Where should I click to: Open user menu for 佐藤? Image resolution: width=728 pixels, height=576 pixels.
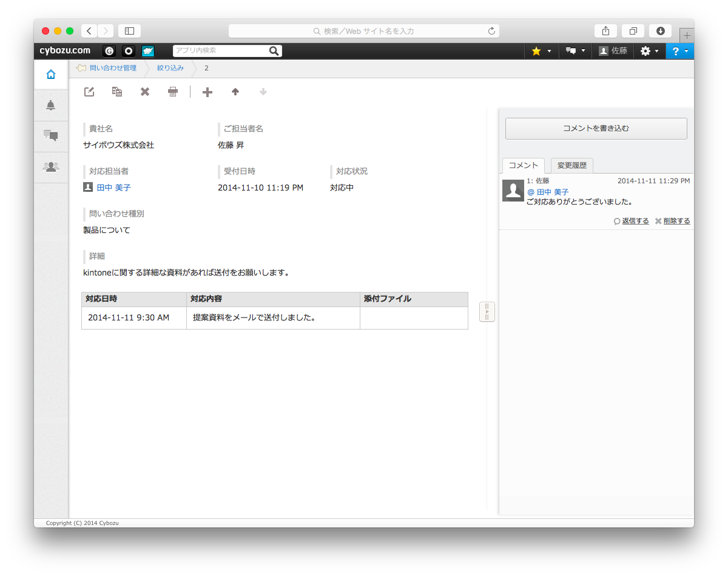tap(613, 51)
